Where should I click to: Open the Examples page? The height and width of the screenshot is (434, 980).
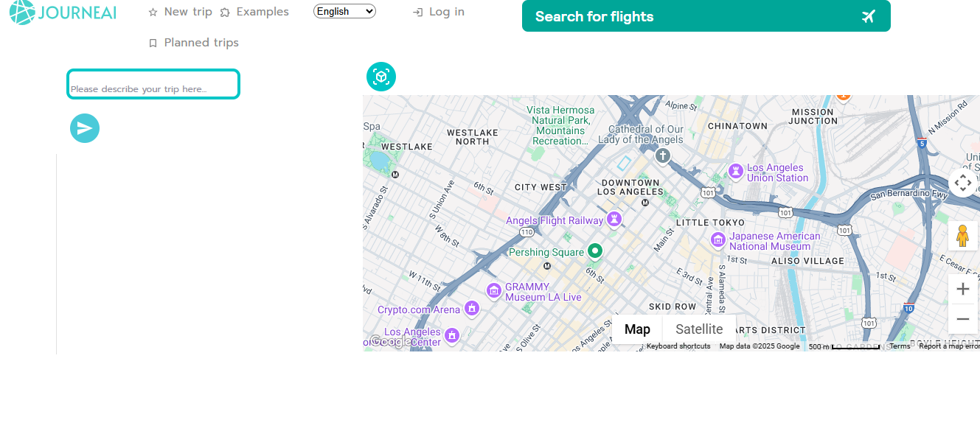[x=254, y=12]
